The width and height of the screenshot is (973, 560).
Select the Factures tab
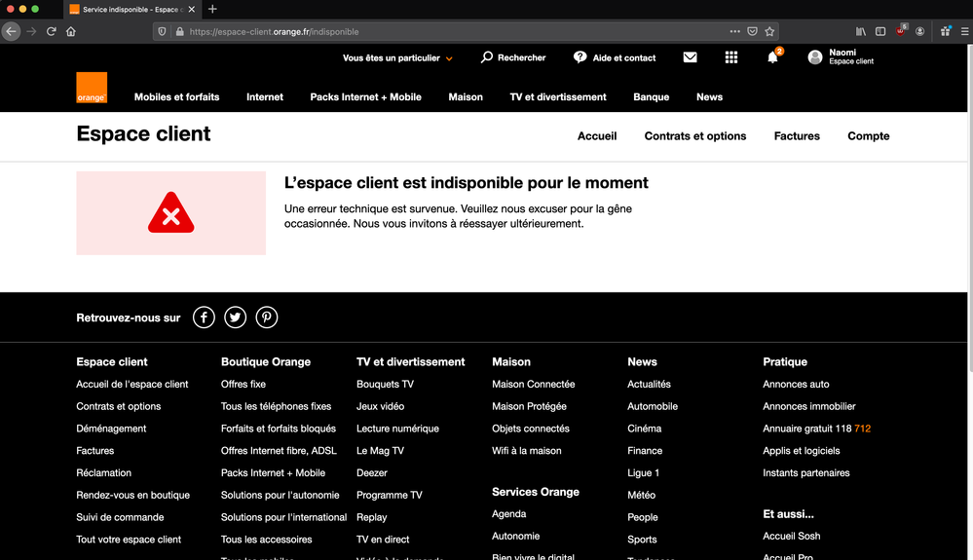(797, 136)
